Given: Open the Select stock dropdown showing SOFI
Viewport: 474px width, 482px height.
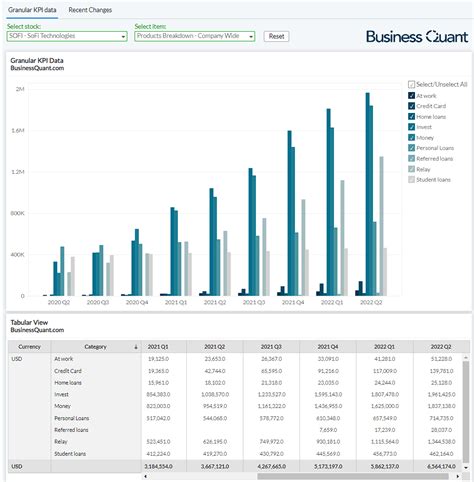Looking at the screenshot, I should tap(67, 36).
